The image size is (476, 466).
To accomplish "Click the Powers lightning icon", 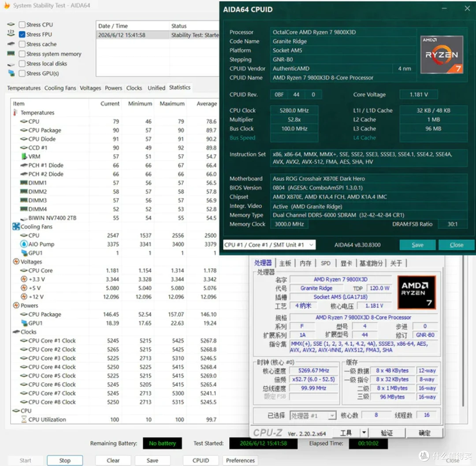I will click(x=16, y=305).
